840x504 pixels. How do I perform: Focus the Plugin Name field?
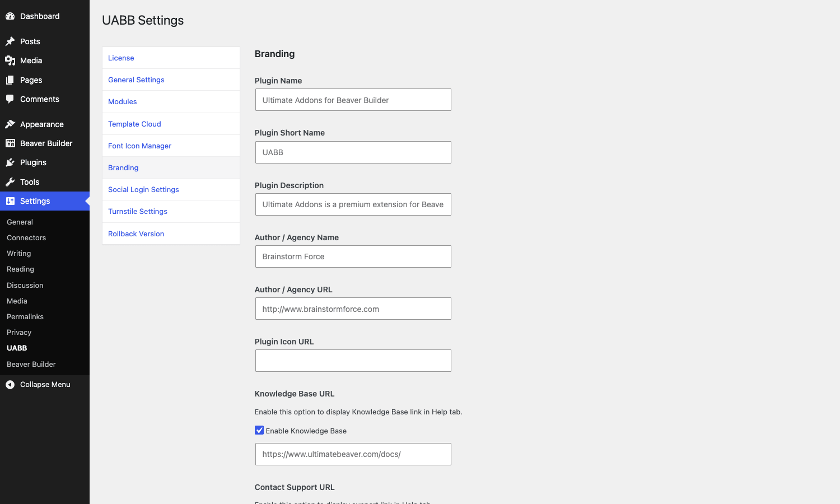click(353, 100)
